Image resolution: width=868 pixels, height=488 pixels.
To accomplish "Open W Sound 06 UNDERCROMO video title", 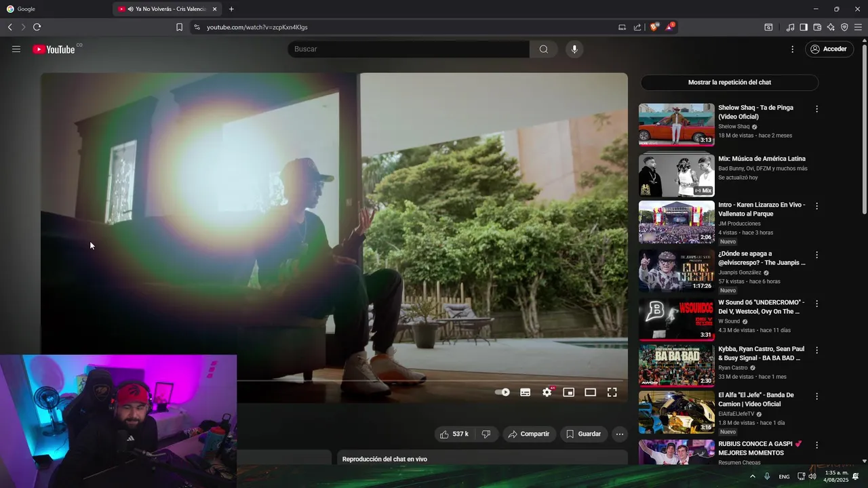I will click(761, 306).
